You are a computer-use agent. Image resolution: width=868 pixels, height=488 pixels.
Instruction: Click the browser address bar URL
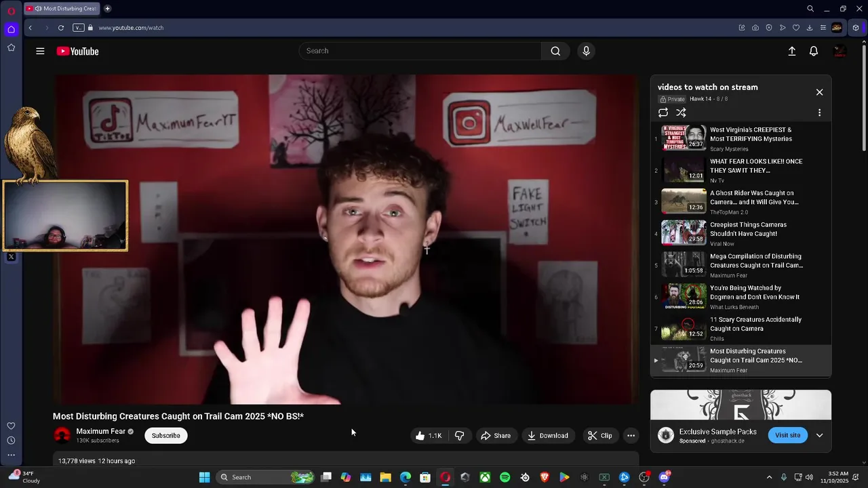(131, 28)
